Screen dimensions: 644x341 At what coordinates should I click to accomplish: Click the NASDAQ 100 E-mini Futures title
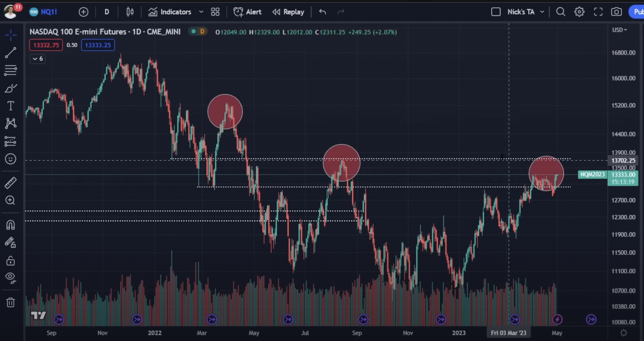click(x=105, y=32)
